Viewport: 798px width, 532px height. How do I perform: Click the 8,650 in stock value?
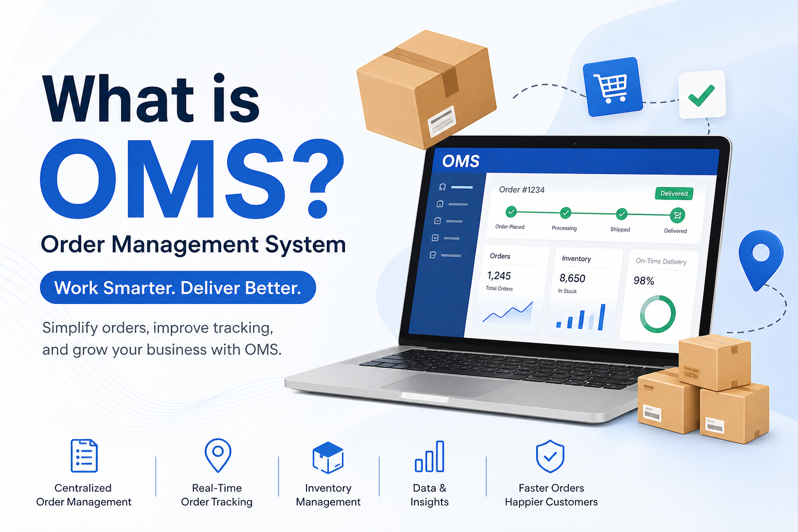click(573, 278)
